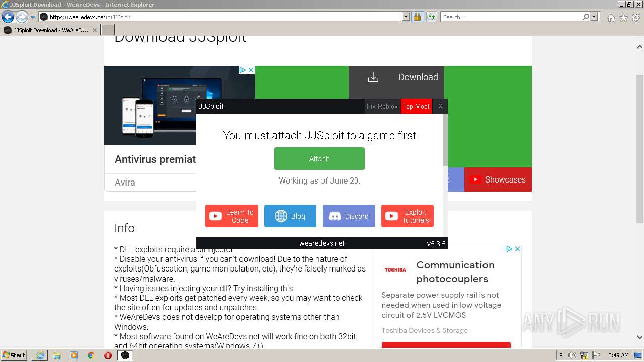This screenshot has width=644, height=362.
Task: Click the network tray icon
Action: (584, 355)
